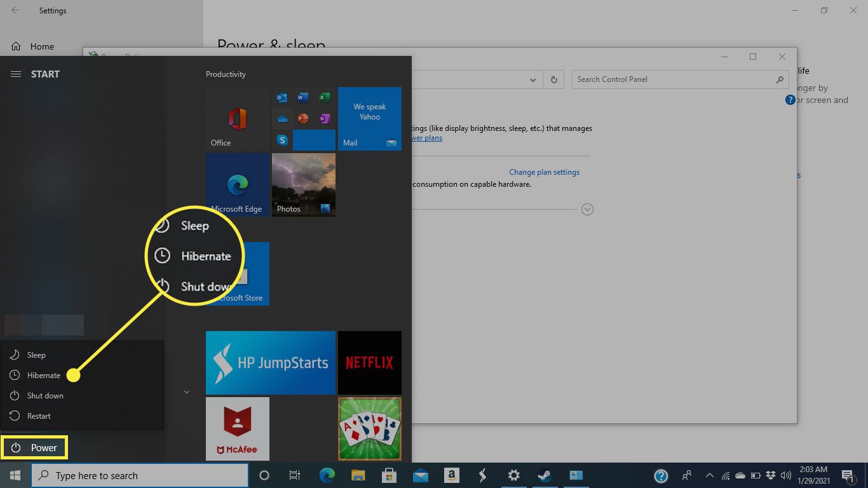Refresh the Control Panel address bar
Image resolution: width=868 pixels, height=488 pixels.
tap(554, 79)
